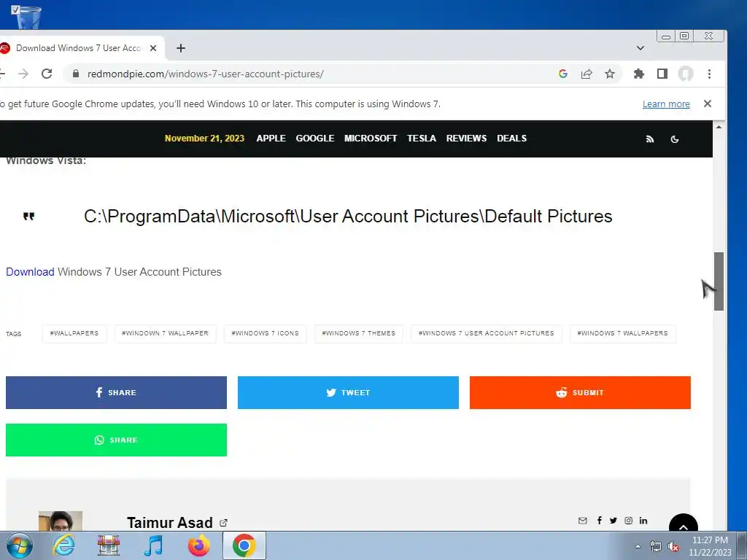Launch Firefox from the taskbar

pyautogui.click(x=198, y=545)
